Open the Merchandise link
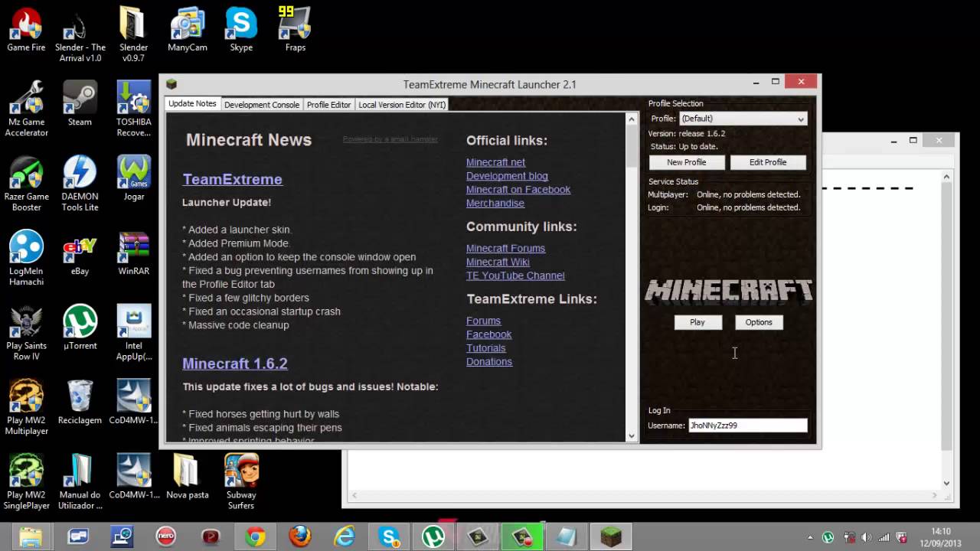Image resolution: width=980 pixels, height=551 pixels. point(495,204)
